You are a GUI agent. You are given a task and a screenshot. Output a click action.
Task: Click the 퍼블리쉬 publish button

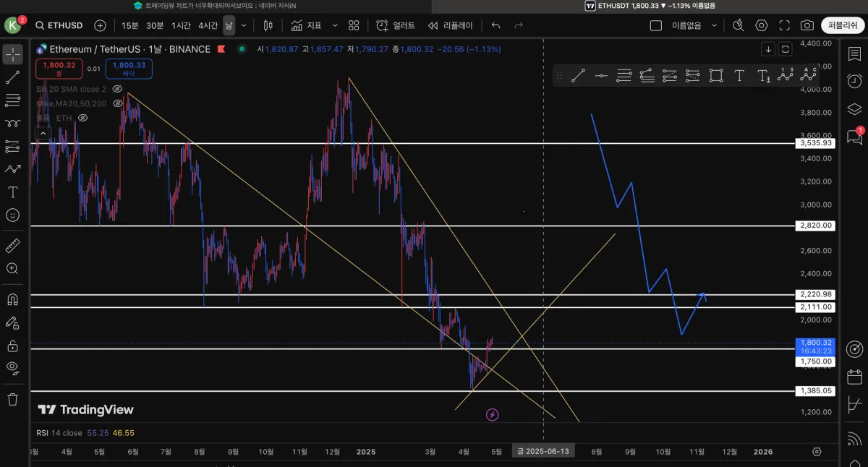843,25
